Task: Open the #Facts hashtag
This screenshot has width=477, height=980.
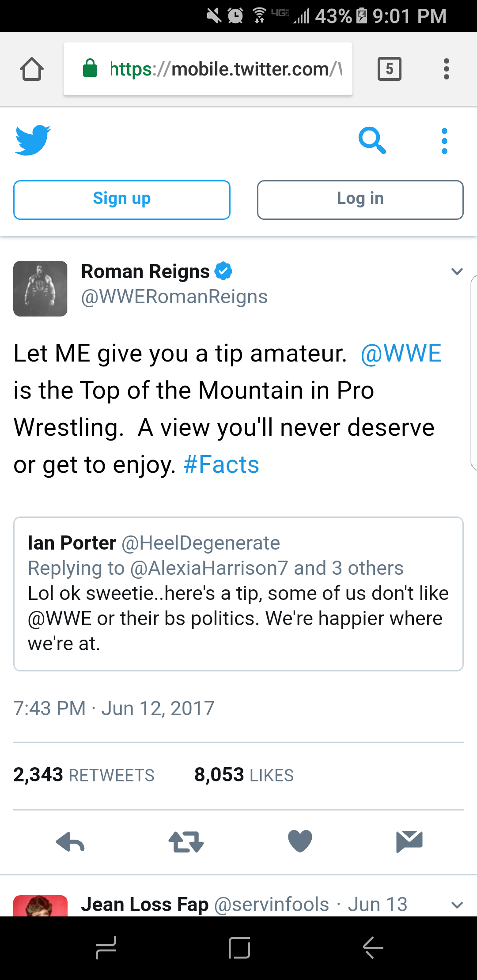Action: click(x=221, y=465)
